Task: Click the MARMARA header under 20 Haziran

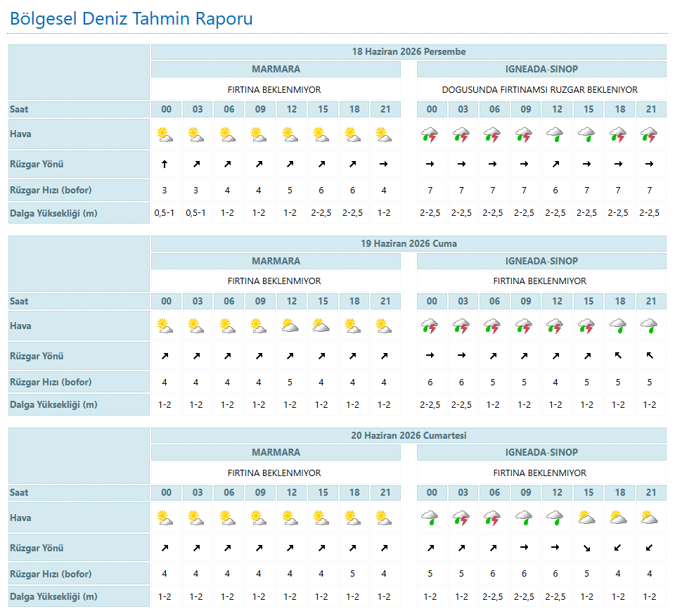Action: tap(276, 452)
